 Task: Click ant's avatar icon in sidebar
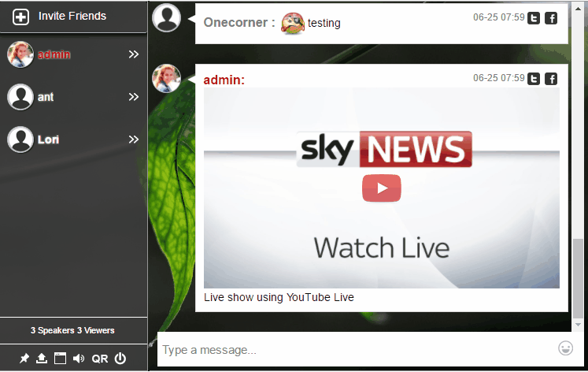pyautogui.click(x=20, y=97)
